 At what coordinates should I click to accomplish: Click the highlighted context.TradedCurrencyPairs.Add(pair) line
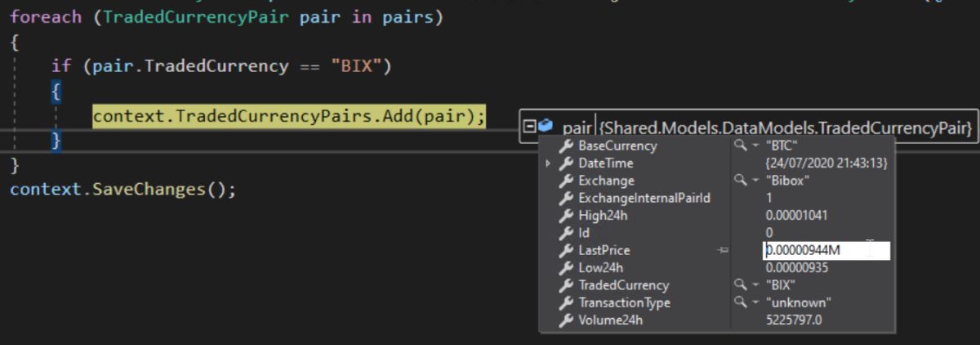289,117
